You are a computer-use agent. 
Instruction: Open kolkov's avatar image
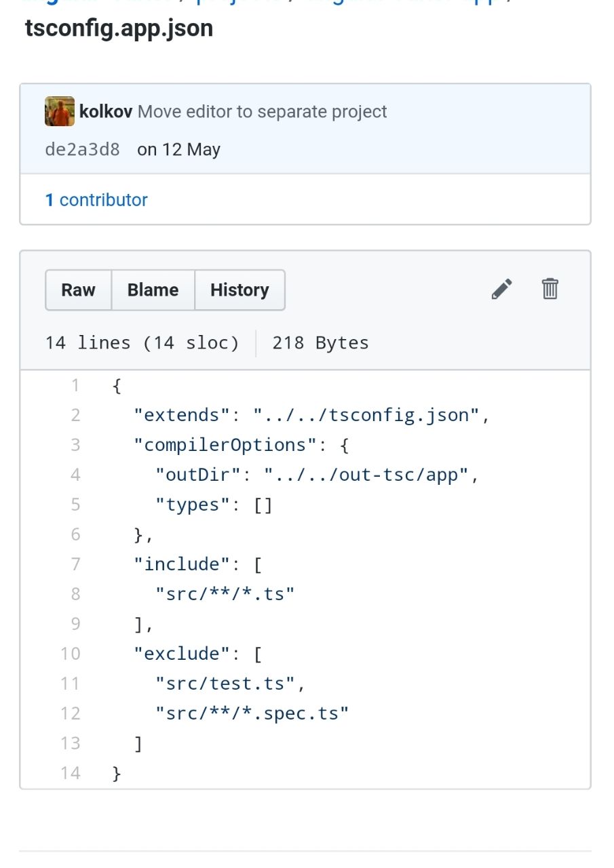[x=60, y=111]
